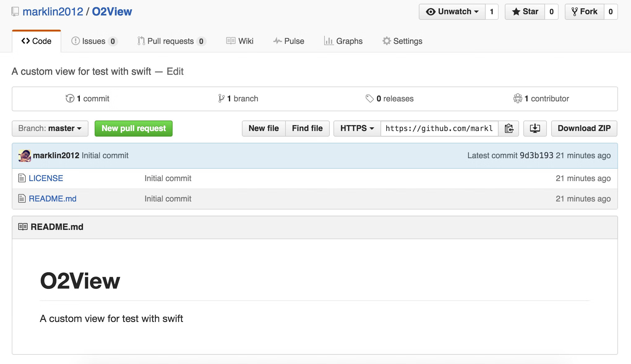Open the Wiki tab

(x=240, y=41)
